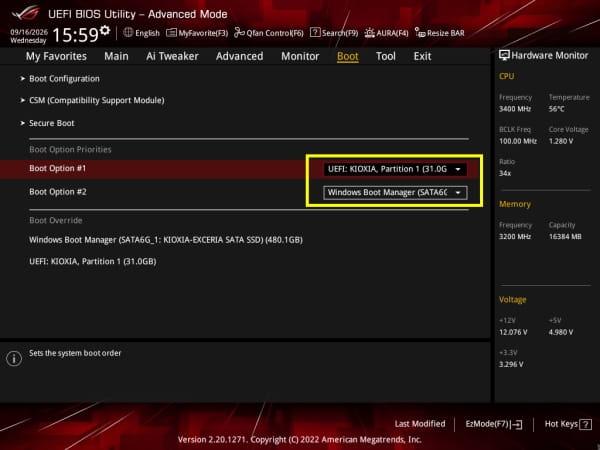Click the Memory Frequency 3200 MHz value
The width and height of the screenshot is (600, 450).
tap(515, 236)
